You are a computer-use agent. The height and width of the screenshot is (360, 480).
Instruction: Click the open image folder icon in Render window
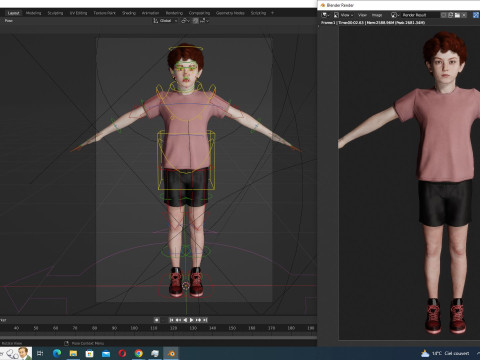coord(457,15)
